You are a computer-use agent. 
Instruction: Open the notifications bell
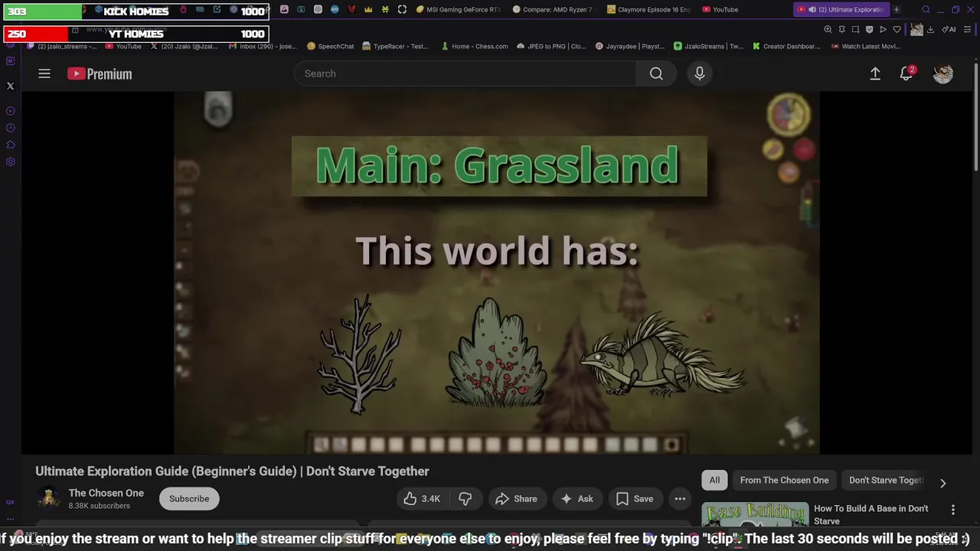pos(906,73)
